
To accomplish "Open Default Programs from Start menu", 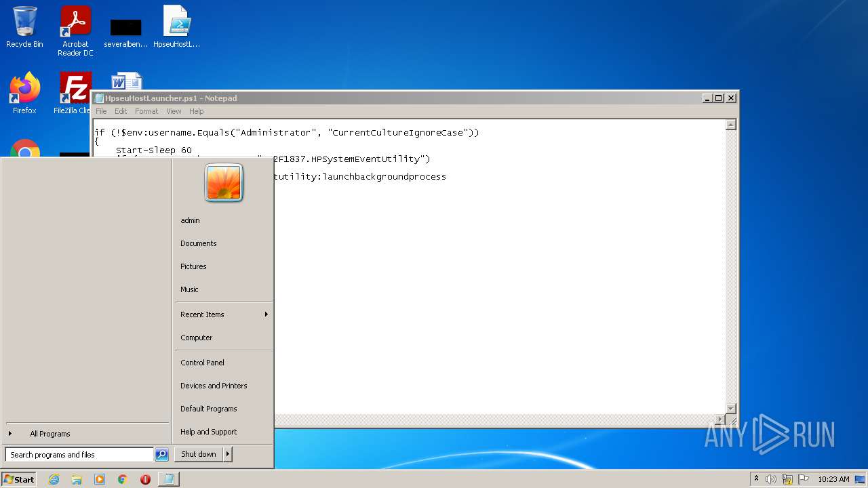I will click(224, 409).
